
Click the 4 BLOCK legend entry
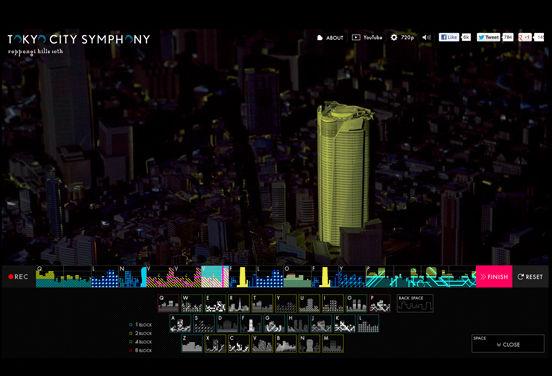point(140,341)
